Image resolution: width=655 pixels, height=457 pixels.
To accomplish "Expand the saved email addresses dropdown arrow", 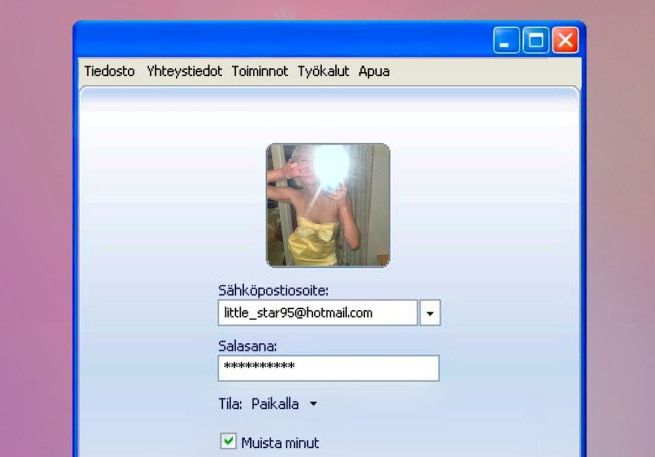I will 430,312.
